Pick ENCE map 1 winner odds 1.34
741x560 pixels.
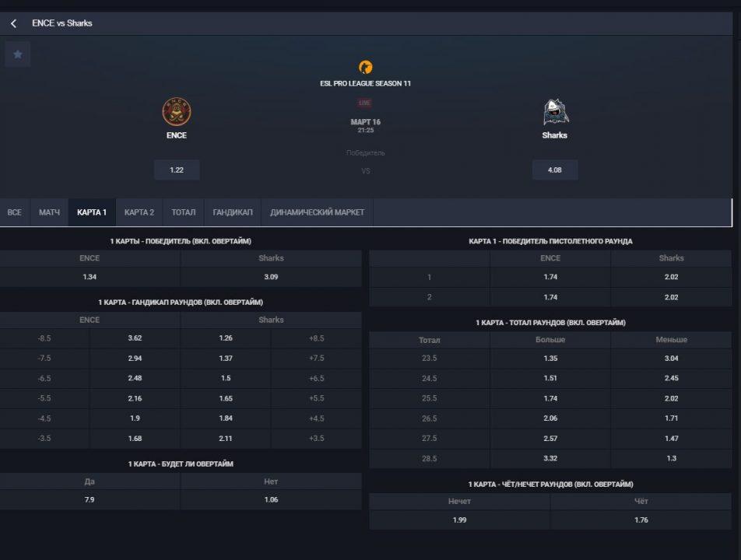pyautogui.click(x=90, y=277)
